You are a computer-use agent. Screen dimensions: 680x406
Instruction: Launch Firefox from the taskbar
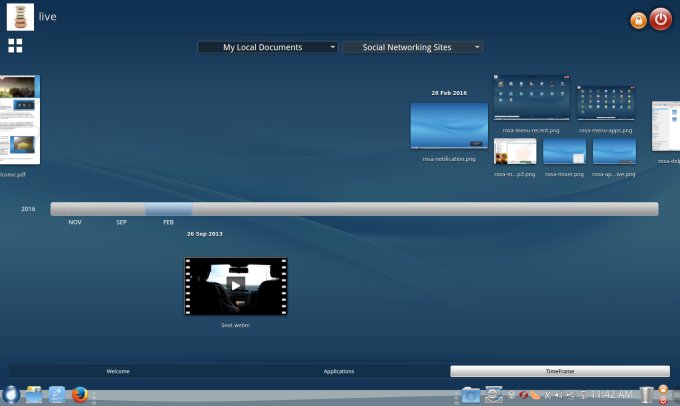81,395
